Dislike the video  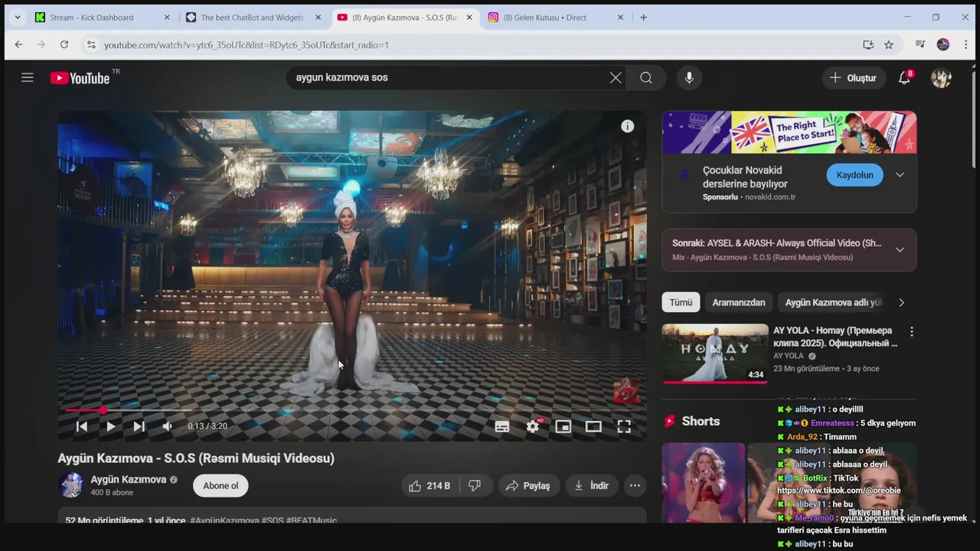point(475,485)
